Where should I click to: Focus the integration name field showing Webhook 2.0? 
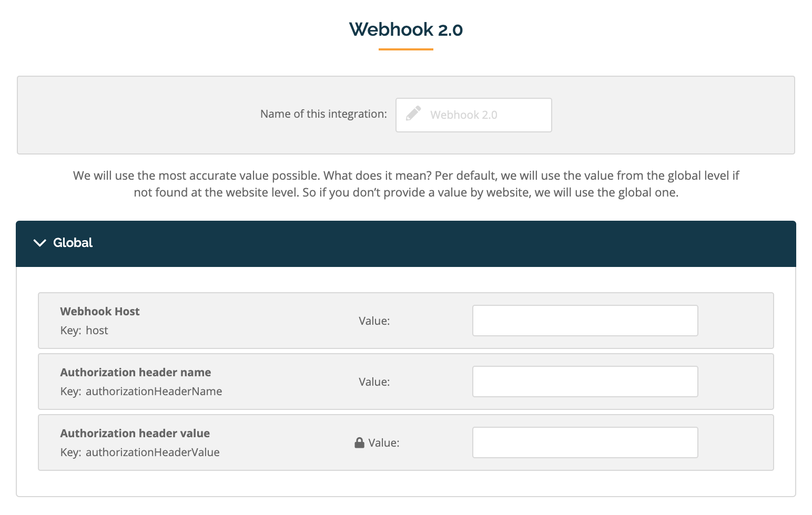pyautogui.click(x=474, y=115)
